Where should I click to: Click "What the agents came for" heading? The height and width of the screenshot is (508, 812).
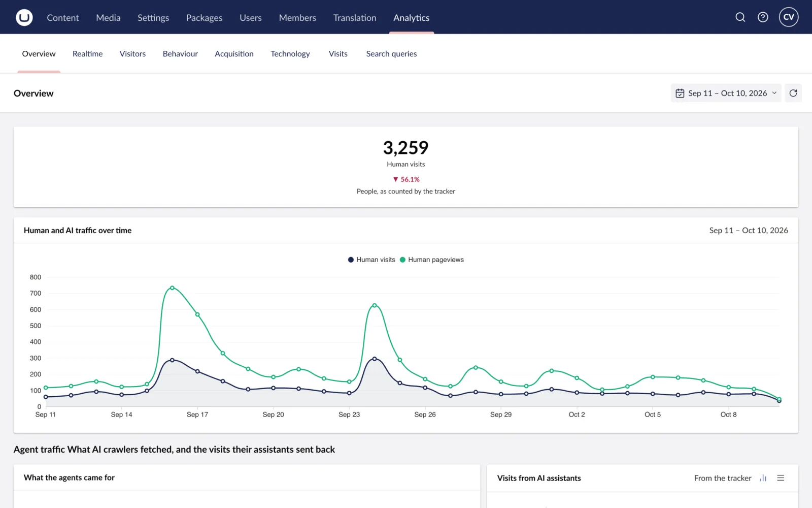click(69, 478)
